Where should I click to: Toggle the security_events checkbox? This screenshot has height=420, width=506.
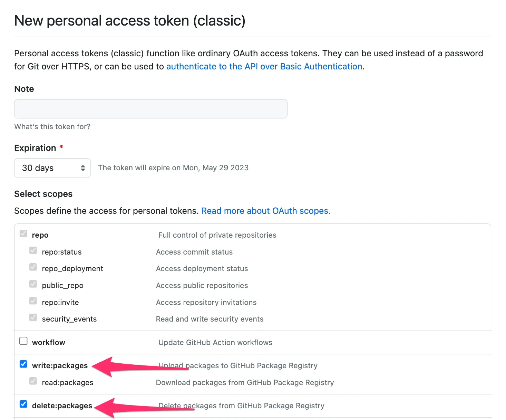(33, 318)
